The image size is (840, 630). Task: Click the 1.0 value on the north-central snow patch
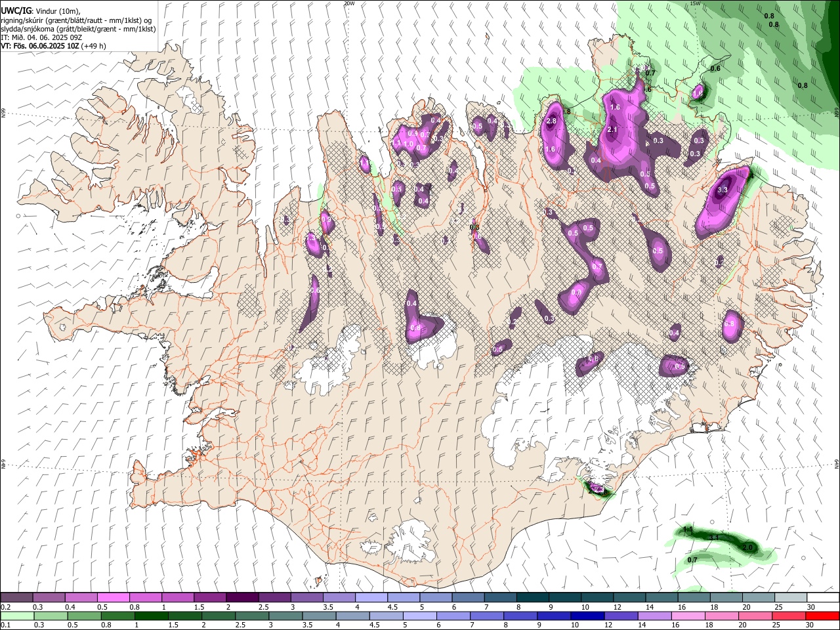pyautogui.click(x=408, y=144)
